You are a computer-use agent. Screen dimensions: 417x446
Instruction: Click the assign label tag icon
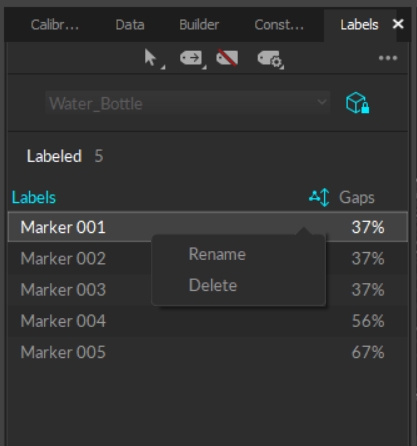[x=191, y=58]
